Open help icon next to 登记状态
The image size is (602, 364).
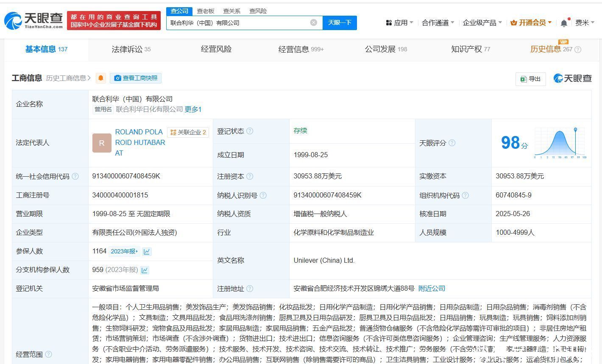(x=250, y=131)
